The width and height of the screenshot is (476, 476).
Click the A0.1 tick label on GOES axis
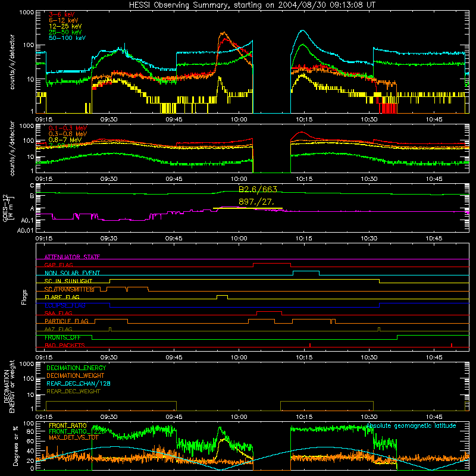tap(27, 220)
